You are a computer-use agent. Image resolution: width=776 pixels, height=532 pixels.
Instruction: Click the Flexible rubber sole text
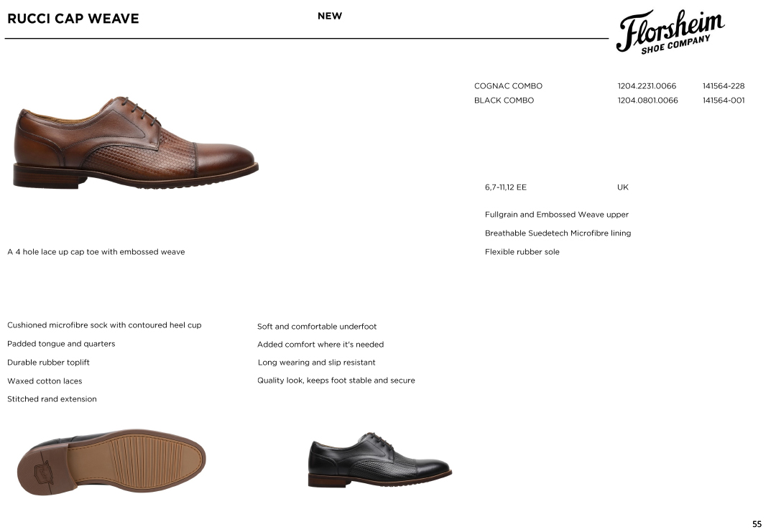click(522, 252)
